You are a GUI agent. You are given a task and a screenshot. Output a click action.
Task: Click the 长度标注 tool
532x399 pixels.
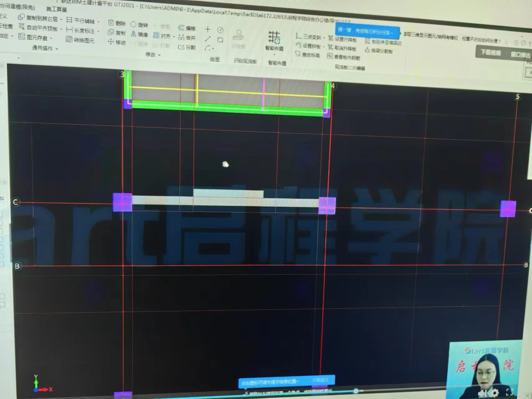80,30
